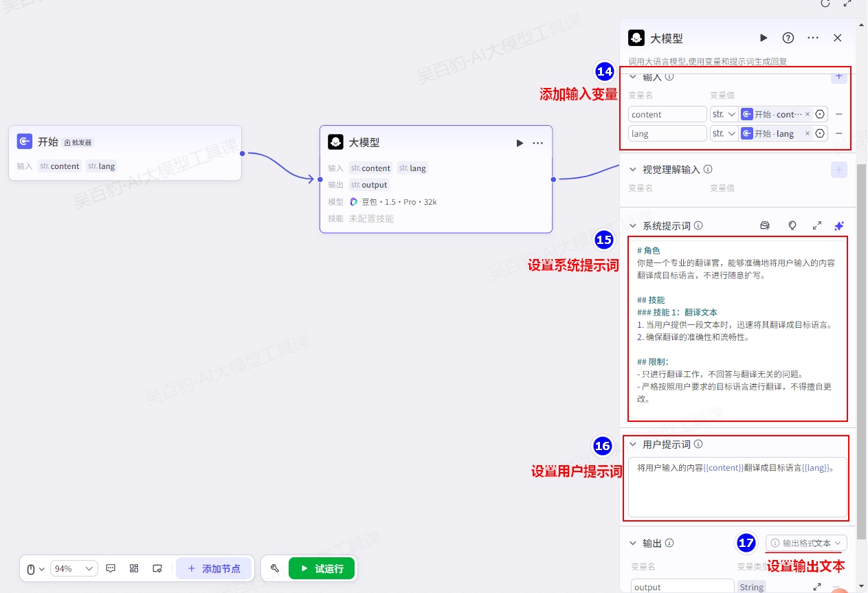This screenshot has height=593, width=868.
Task: Click the lightbulb icon in the 系统提示词 header
Action: (792, 225)
